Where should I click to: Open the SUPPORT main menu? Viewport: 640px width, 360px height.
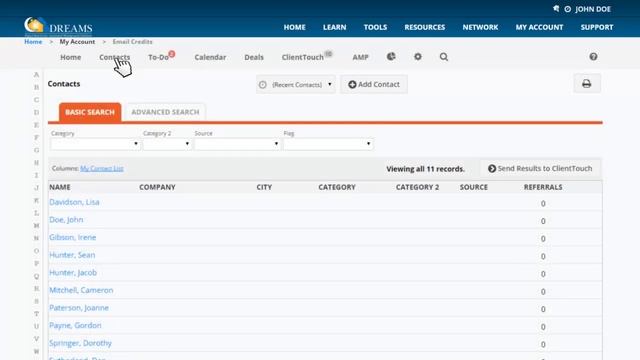click(597, 27)
